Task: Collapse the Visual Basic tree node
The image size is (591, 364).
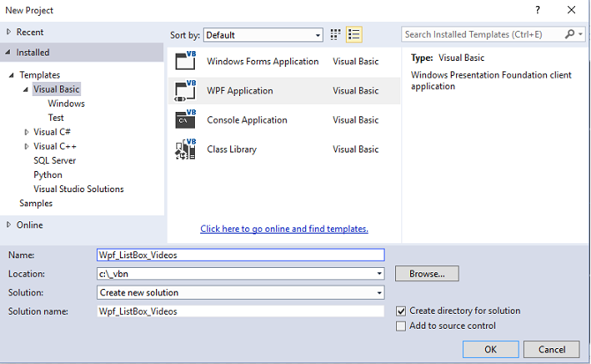Action: [x=26, y=90]
